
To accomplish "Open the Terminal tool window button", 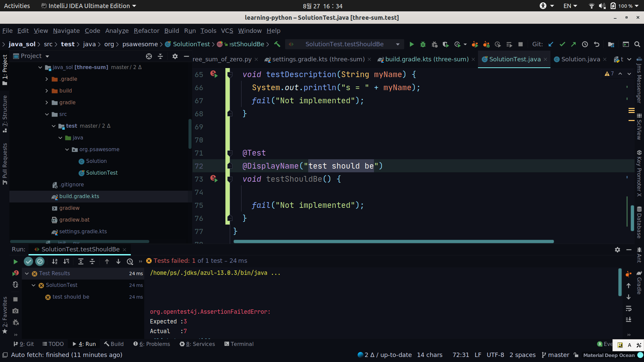I will 239,344.
